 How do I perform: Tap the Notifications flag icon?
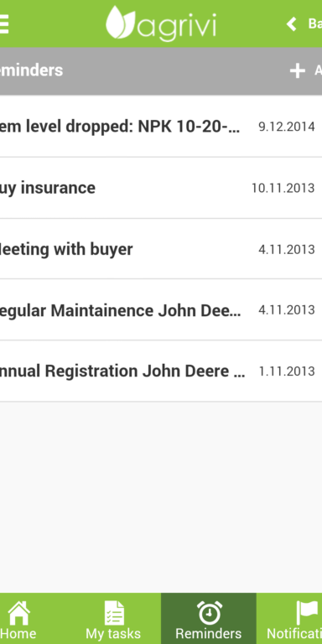pyautogui.click(x=307, y=613)
